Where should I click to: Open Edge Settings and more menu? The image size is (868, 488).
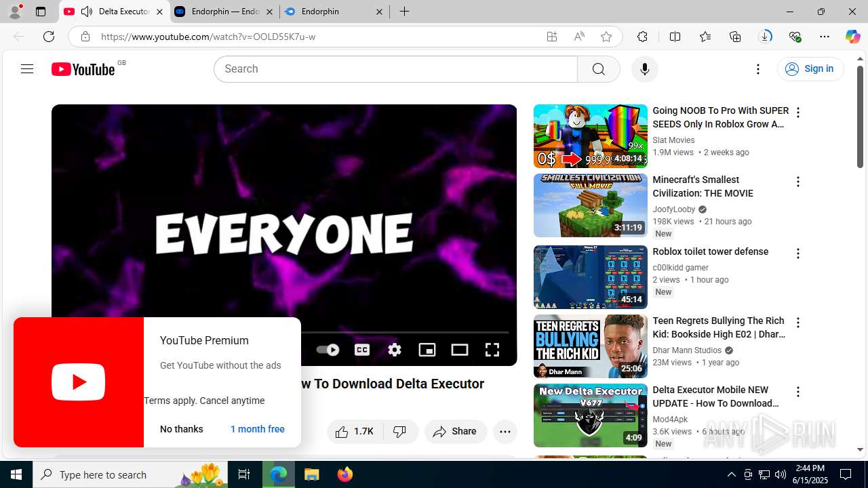tap(825, 37)
